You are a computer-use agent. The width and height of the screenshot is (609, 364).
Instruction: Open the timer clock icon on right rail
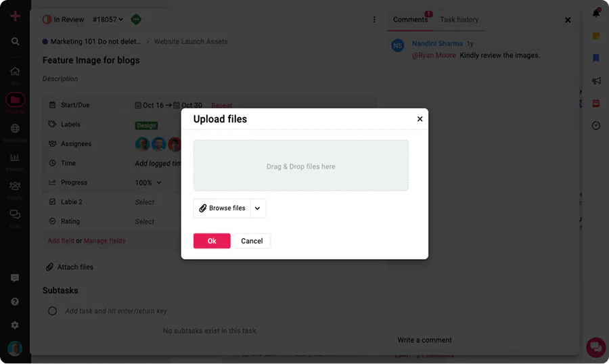tap(596, 125)
